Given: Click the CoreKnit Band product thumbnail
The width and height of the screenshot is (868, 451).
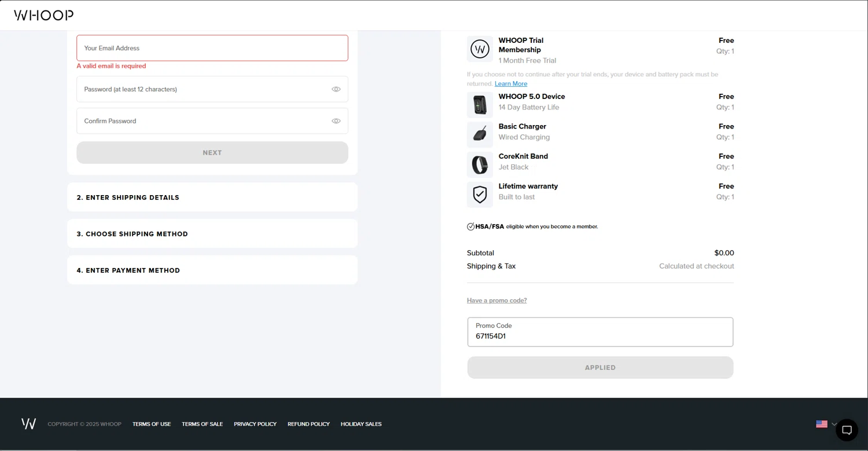Looking at the screenshot, I should (x=480, y=165).
